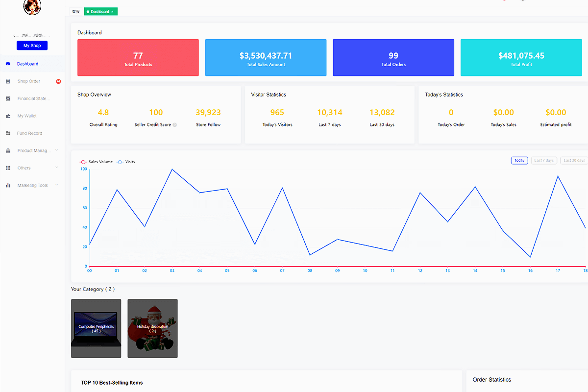Image resolution: width=588 pixels, height=392 pixels.
Task: Click the user avatar picture
Action: 32,6
